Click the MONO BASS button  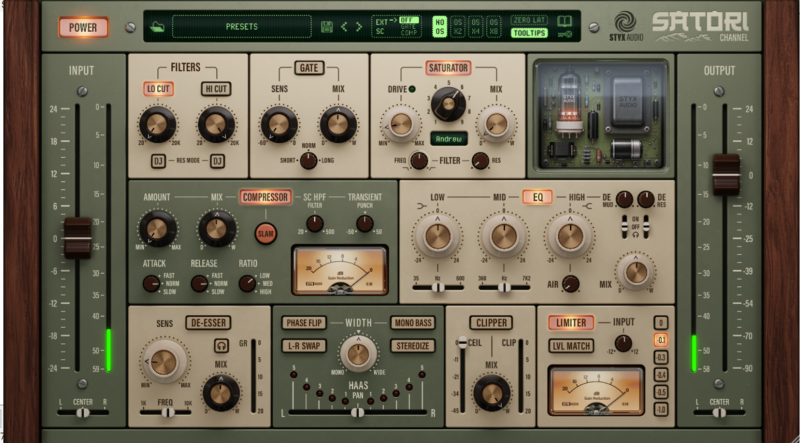413,323
